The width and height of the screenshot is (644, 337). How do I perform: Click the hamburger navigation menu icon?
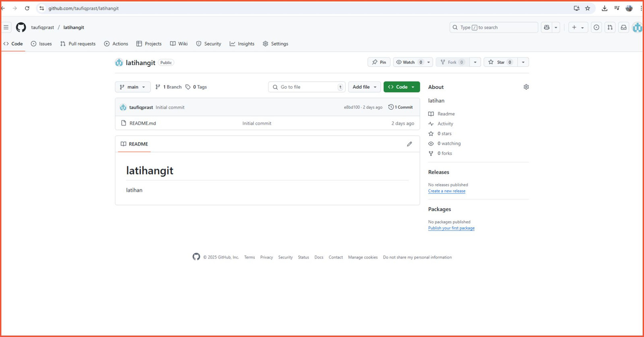tap(6, 27)
